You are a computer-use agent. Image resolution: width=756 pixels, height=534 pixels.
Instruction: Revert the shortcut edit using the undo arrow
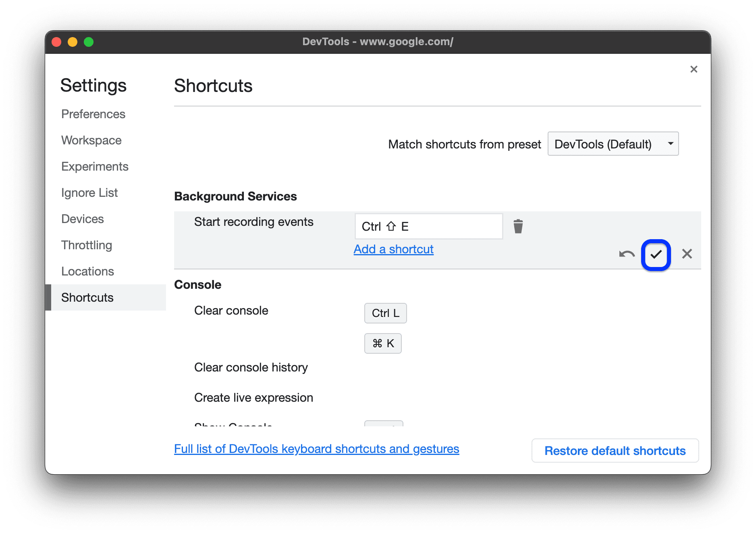coord(627,254)
